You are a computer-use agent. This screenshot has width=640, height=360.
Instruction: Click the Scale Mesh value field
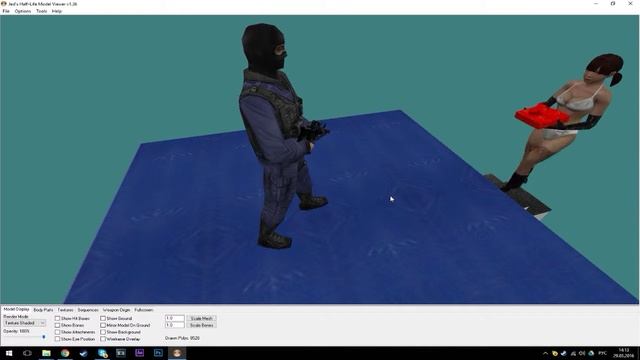(x=175, y=318)
